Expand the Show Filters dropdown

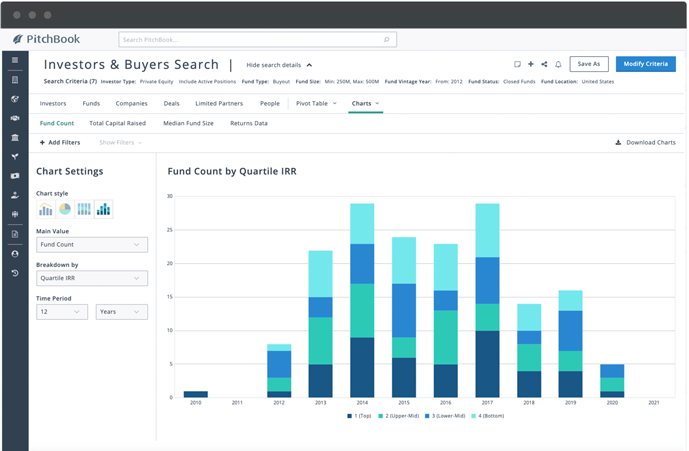[x=120, y=142]
